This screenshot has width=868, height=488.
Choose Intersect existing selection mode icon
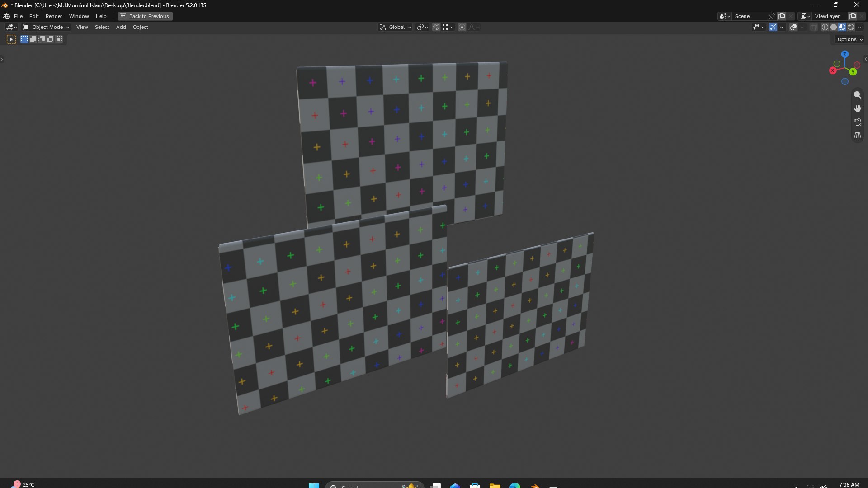pyautogui.click(x=59, y=40)
